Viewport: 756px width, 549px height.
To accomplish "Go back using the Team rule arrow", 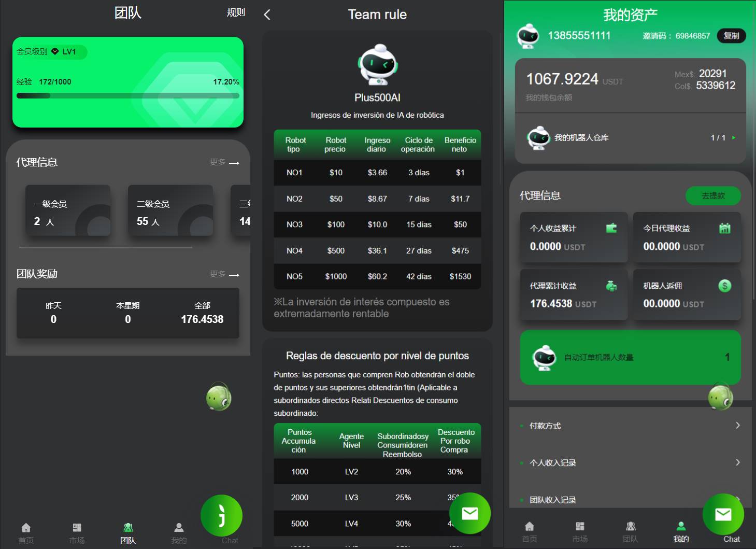I will coord(267,15).
